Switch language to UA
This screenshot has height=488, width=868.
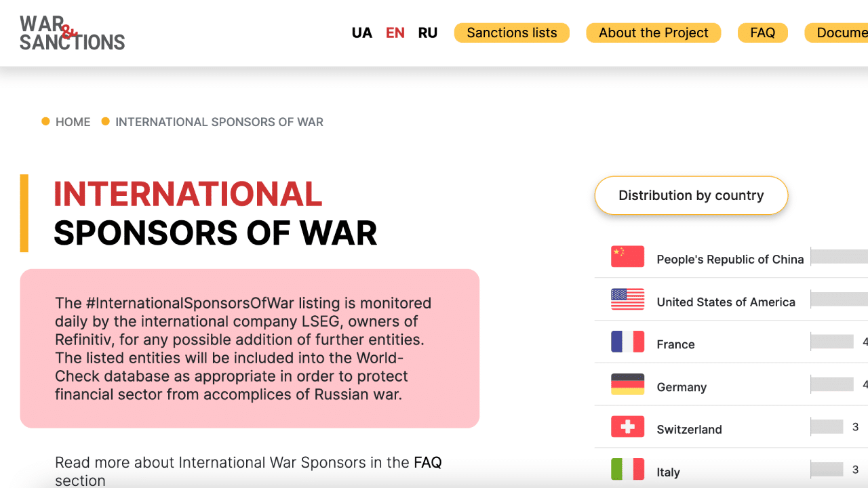coord(361,33)
